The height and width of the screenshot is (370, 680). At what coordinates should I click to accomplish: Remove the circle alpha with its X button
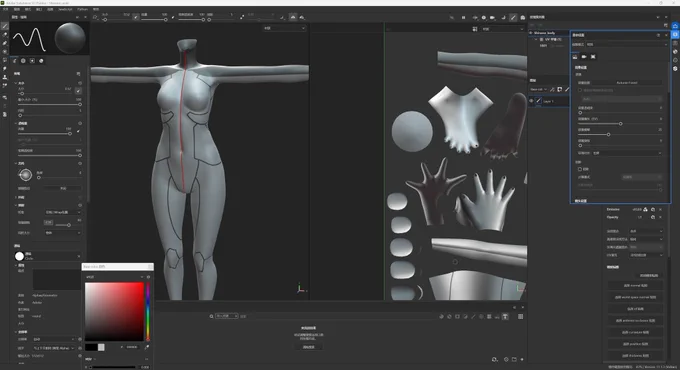78,256
